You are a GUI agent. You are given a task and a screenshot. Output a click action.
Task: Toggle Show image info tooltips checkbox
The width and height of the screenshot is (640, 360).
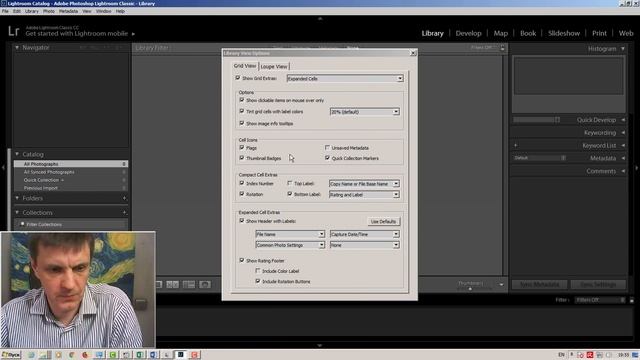point(242,123)
